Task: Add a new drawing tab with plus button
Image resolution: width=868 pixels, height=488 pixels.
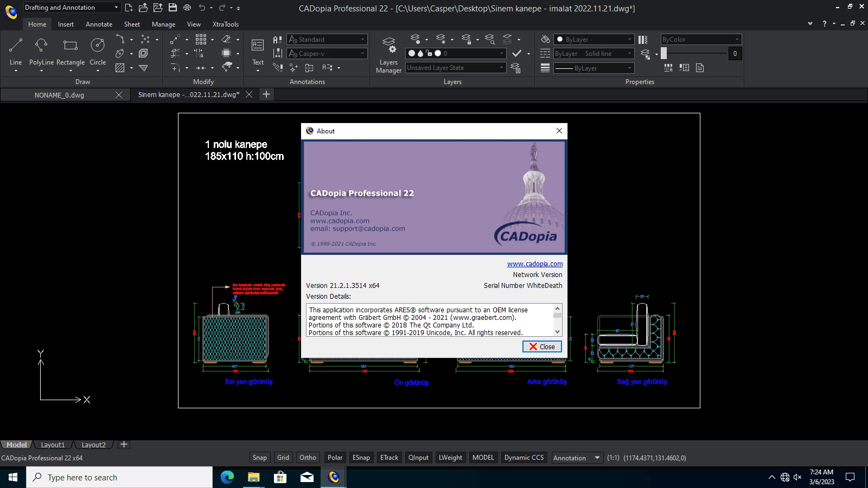Action: (x=266, y=94)
